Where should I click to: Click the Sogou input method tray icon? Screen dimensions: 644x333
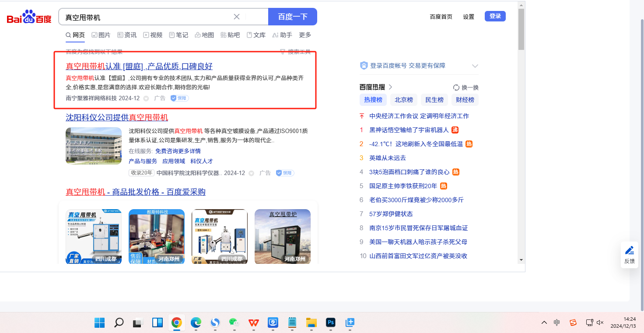pos(573,322)
